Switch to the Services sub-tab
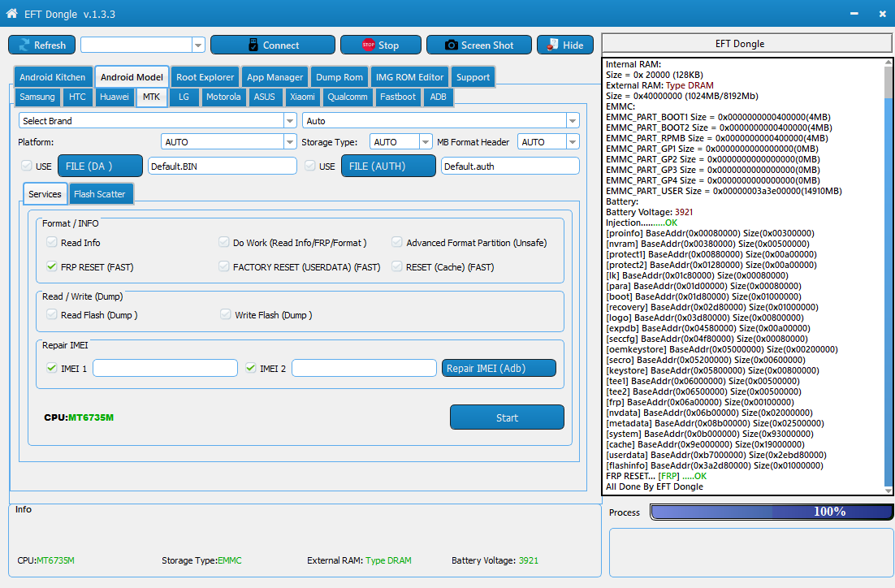Viewport: 895px width, 588px height. [x=45, y=194]
